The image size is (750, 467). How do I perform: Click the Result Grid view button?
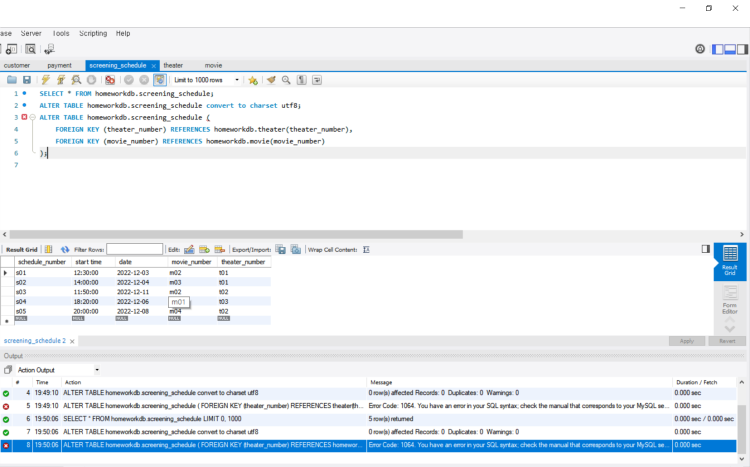coord(730,258)
